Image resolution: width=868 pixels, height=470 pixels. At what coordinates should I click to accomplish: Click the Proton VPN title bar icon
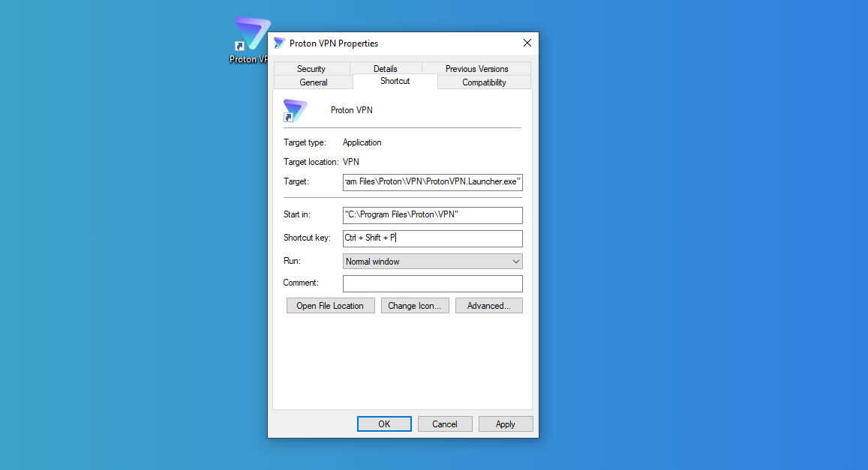tap(279, 43)
